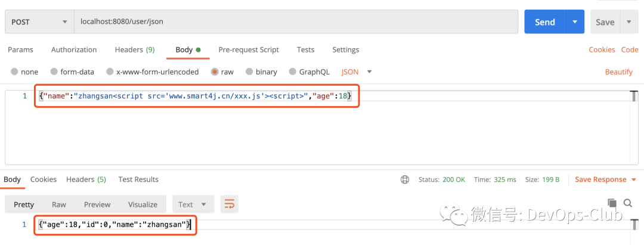
Task: Open the POST method dropdown
Action: (x=39, y=21)
